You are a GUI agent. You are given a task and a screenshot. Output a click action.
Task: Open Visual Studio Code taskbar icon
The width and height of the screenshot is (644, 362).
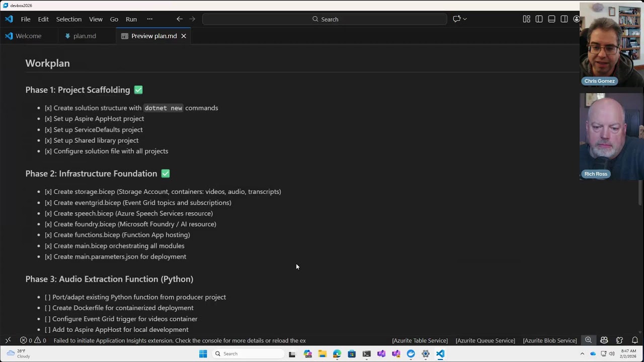(440, 354)
